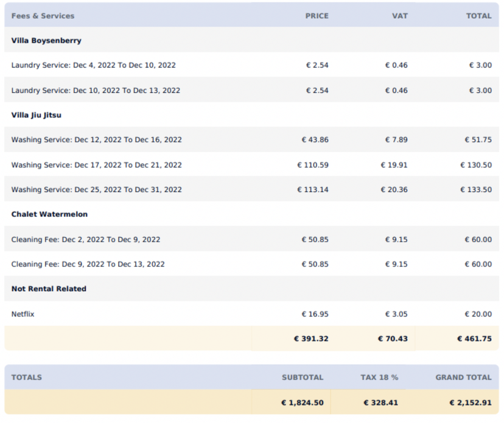The height and width of the screenshot is (428, 504).
Task: Click the TOTAL column header
Action: 479,16
